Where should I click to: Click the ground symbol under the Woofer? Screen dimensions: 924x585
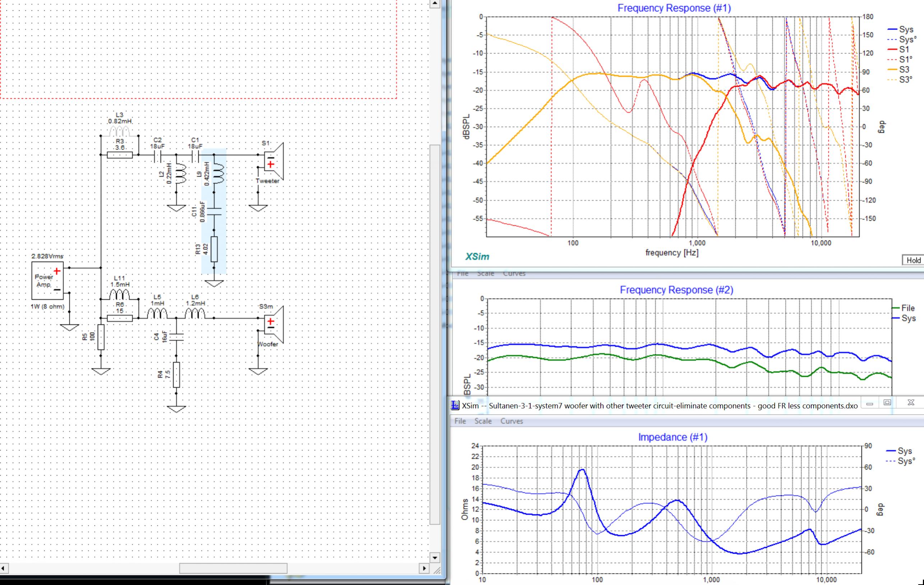click(x=258, y=371)
